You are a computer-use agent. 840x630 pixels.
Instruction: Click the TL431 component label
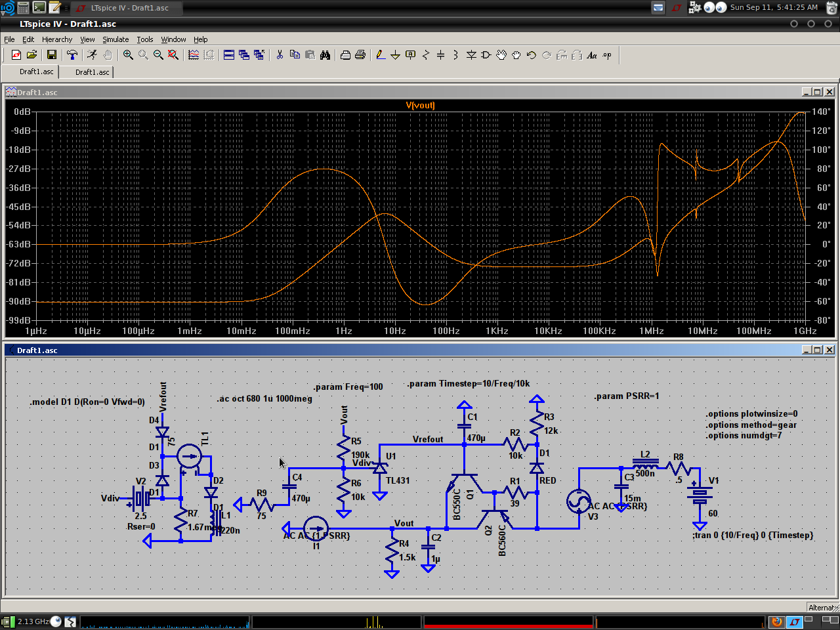[x=398, y=480]
